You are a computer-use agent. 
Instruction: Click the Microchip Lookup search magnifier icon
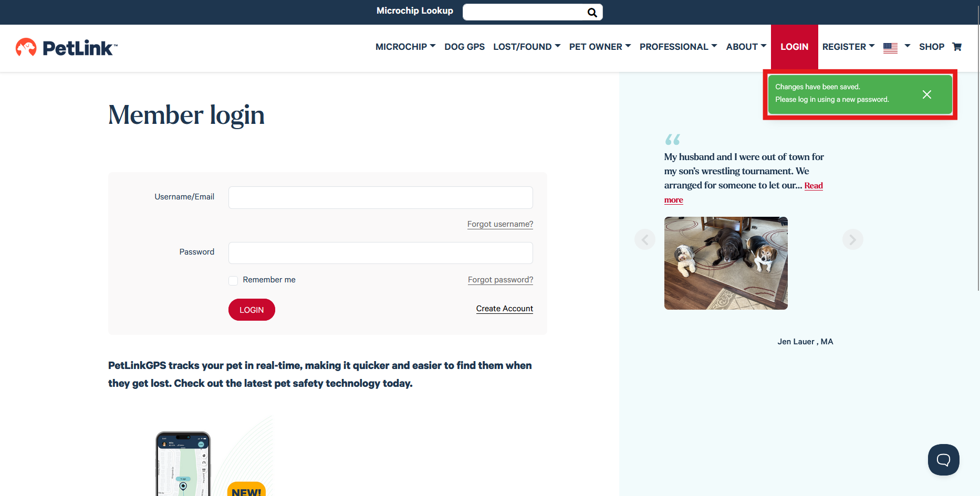pos(592,13)
